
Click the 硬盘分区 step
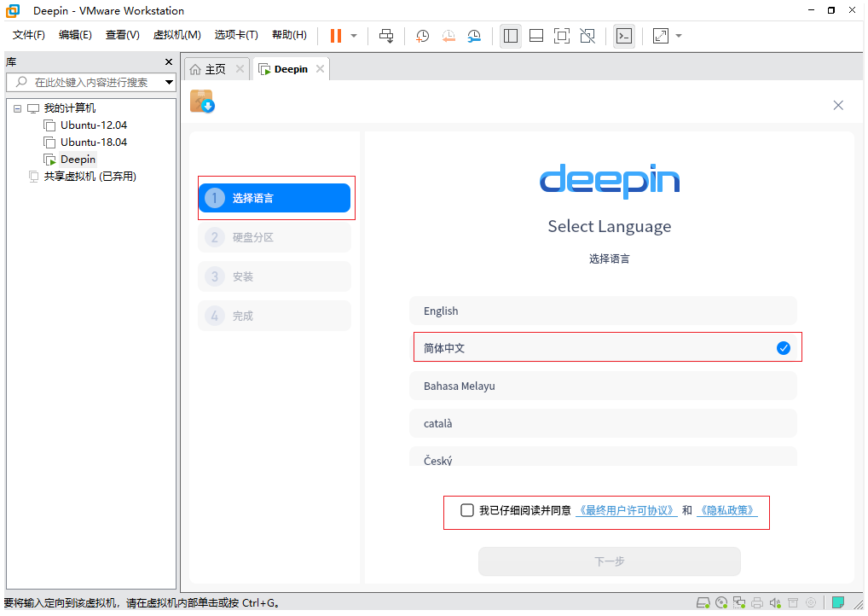(x=275, y=238)
